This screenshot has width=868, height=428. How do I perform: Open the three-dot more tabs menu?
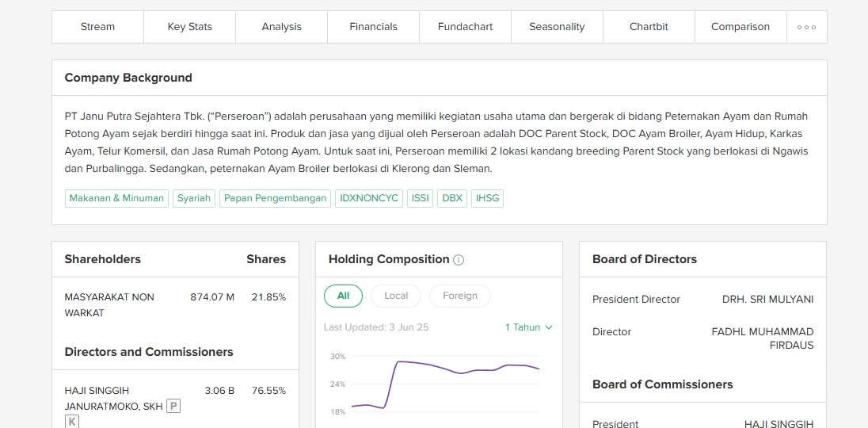coord(806,27)
